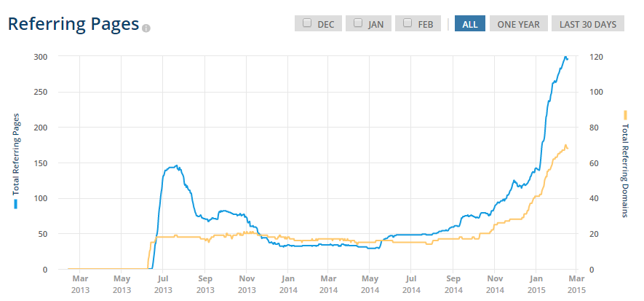Click the Jan 2015 x-axis label

pyautogui.click(x=536, y=284)
